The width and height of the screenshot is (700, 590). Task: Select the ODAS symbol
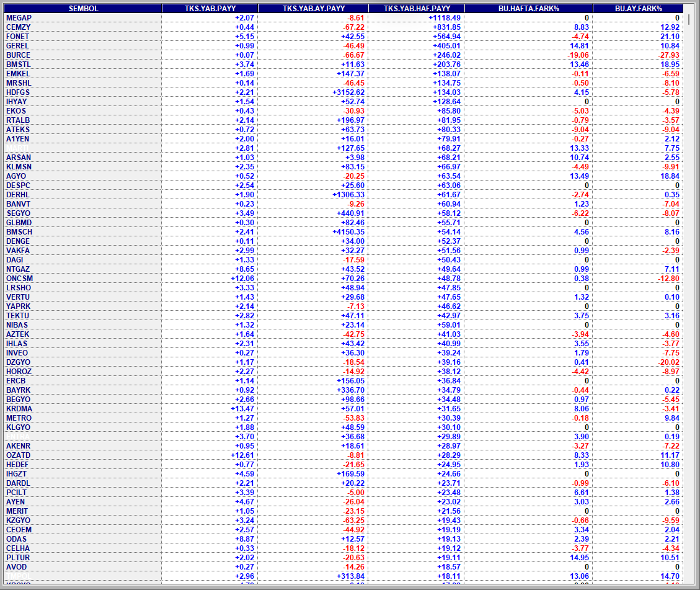click(x=16, y=539)
